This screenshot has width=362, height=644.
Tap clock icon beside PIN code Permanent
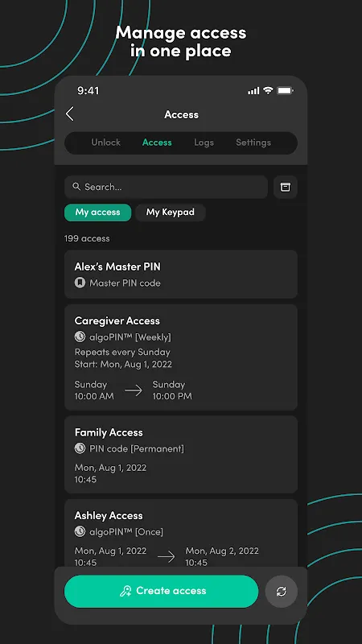(x=80, y=448)
